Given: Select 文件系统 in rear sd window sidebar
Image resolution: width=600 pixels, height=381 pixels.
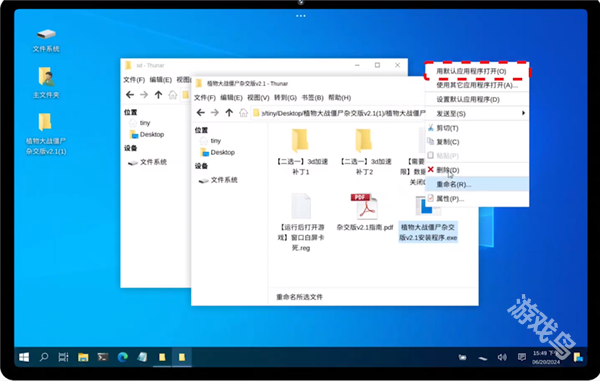Looking at the screenshot, I should [x=147, y=162].
